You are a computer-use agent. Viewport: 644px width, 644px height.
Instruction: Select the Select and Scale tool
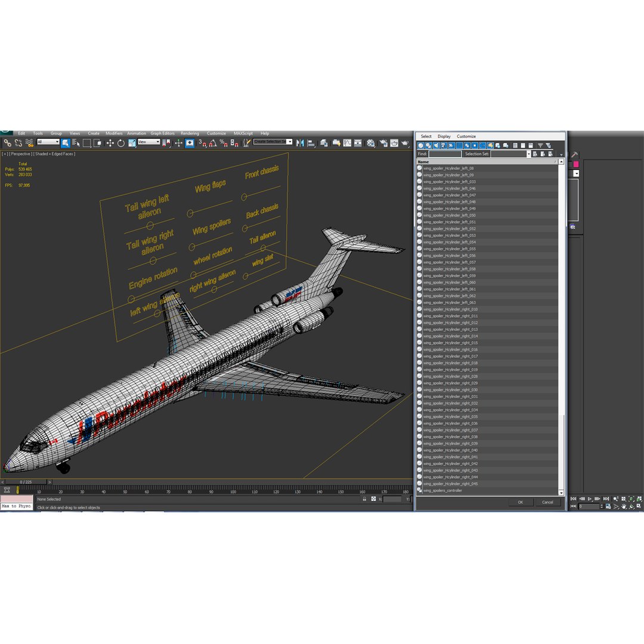pos(131,143)
